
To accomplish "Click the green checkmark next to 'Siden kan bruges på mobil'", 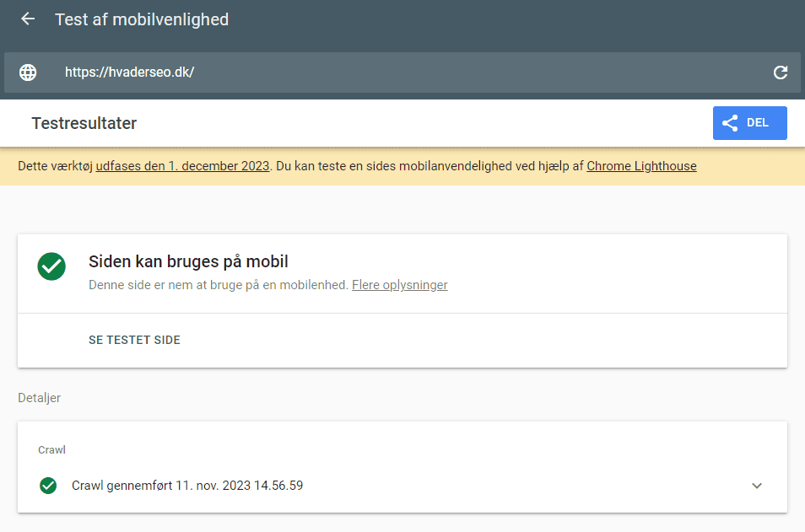I will click(x=51, y=266).
